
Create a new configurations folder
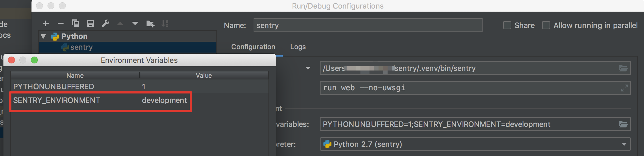[150, 23]
